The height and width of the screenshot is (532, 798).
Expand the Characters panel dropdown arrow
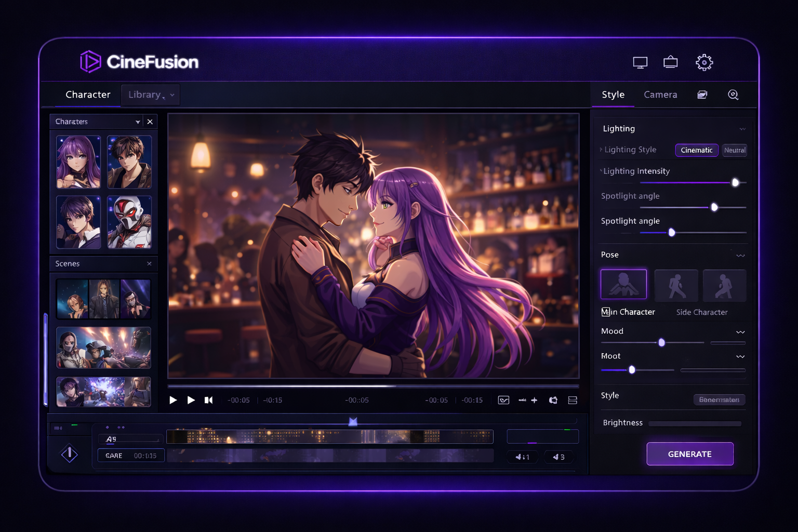(138, 122)
